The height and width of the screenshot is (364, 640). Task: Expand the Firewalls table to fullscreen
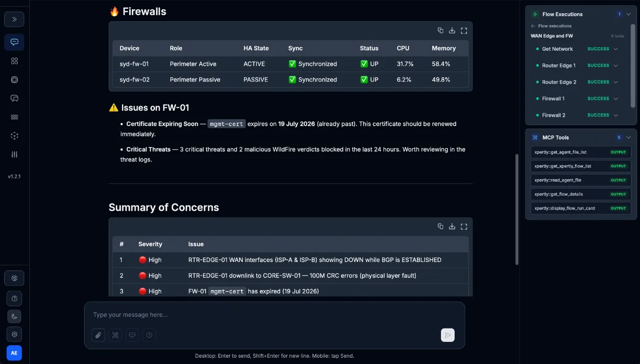point(464,30)
